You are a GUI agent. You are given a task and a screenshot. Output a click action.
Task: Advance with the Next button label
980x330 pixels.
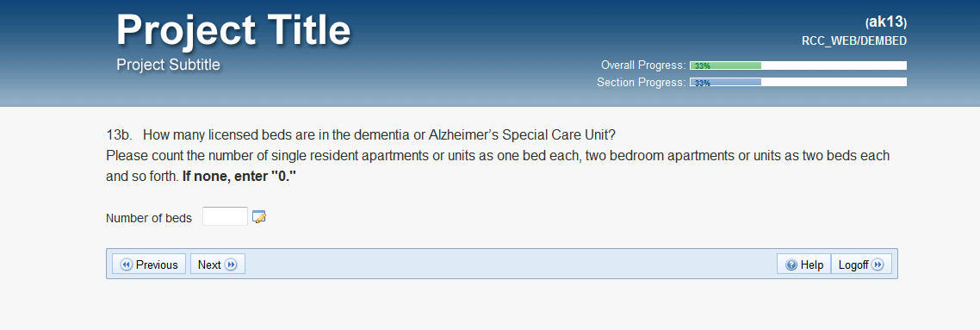(x=209, y=265)
